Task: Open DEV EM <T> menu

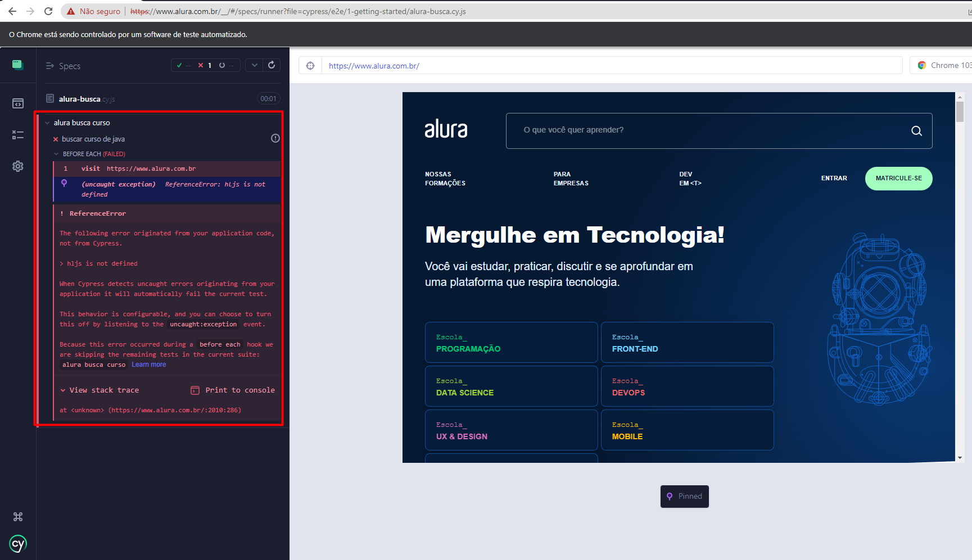Action: coord(690,179)
